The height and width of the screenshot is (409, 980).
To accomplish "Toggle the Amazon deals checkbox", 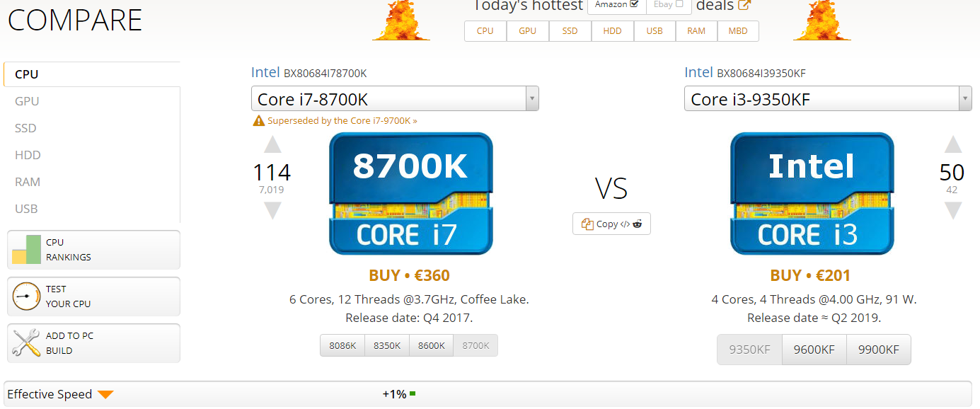I will pos(634,4).
